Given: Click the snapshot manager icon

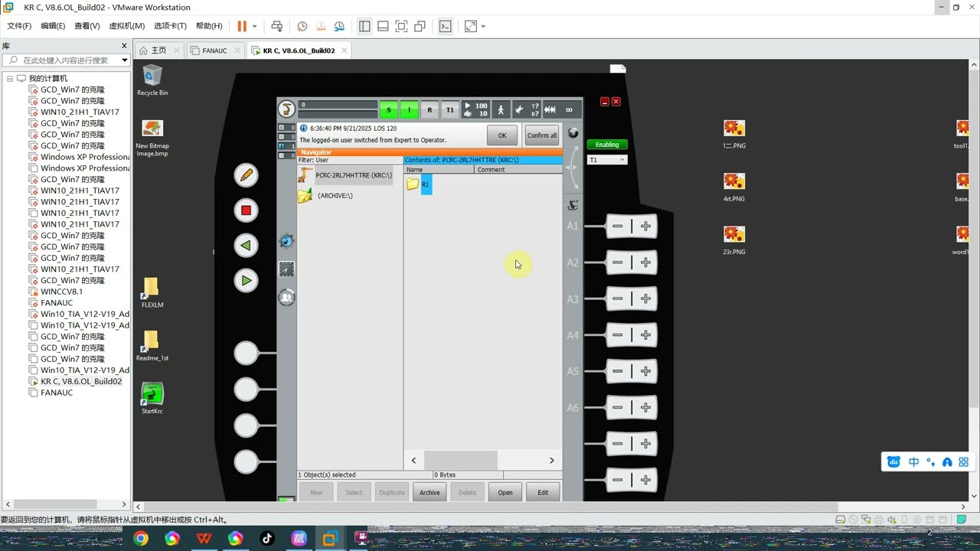Looking at the screenshot, I should [339, 26].
